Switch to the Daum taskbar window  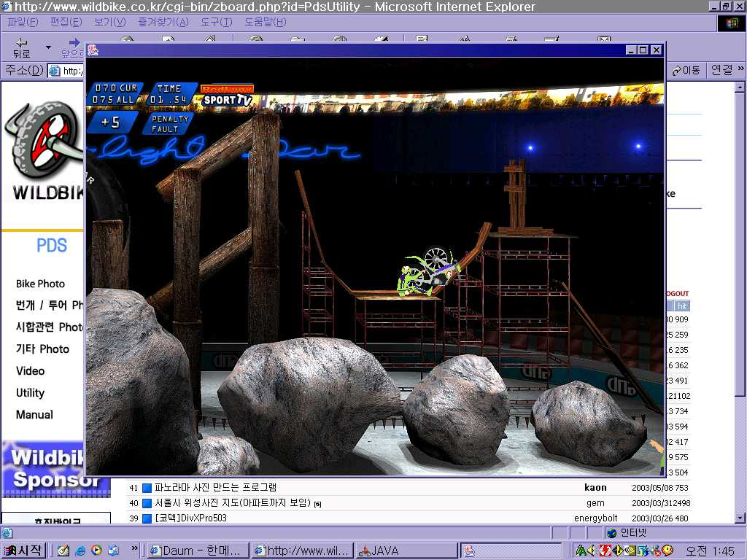[198, 551]
